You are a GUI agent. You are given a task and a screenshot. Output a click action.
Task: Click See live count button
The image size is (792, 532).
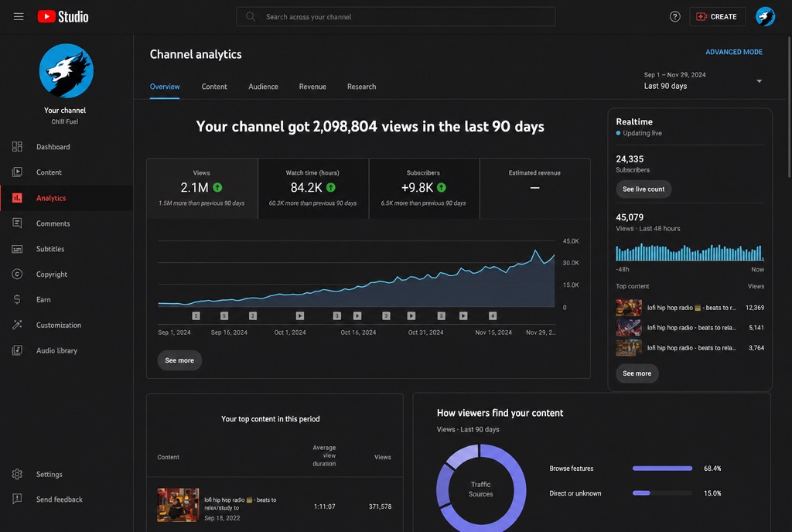point(643,189)
